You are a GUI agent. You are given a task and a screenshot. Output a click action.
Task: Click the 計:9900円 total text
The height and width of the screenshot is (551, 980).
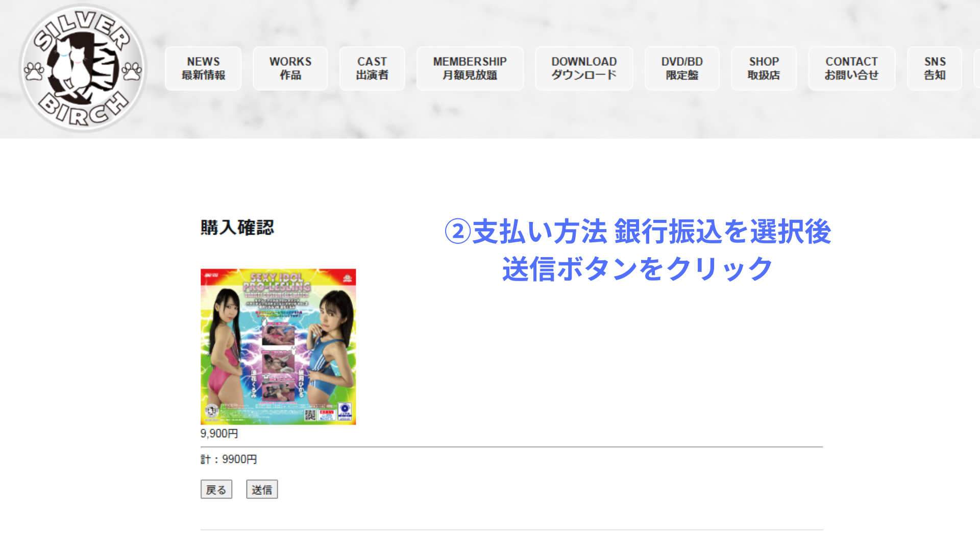229,459
